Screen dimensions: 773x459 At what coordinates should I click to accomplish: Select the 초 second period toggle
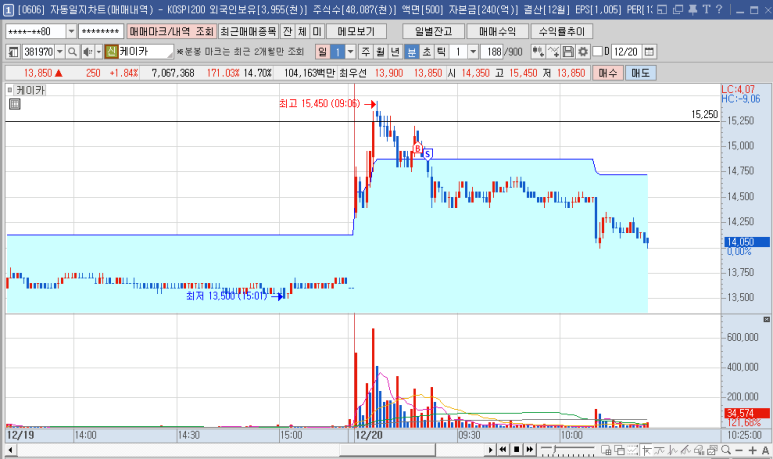[426, 51]
